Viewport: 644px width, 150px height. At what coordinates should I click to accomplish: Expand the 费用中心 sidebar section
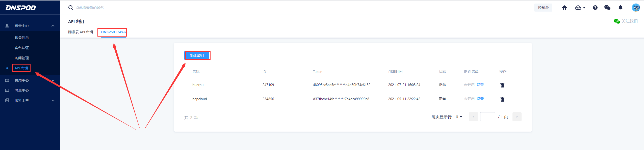[53, 80]
